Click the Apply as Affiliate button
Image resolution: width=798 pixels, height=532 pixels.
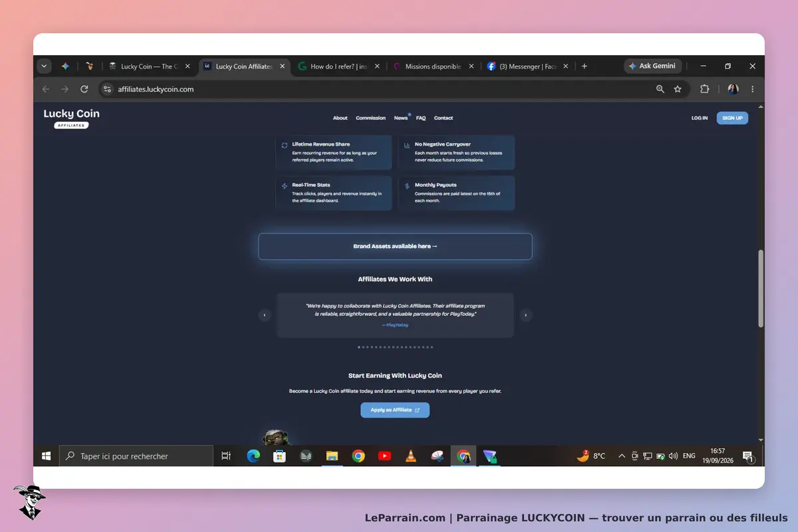pos(395,410)
